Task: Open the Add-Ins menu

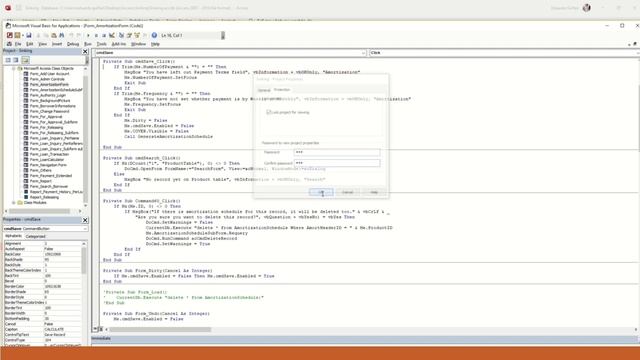Action: tap(119, 44)
